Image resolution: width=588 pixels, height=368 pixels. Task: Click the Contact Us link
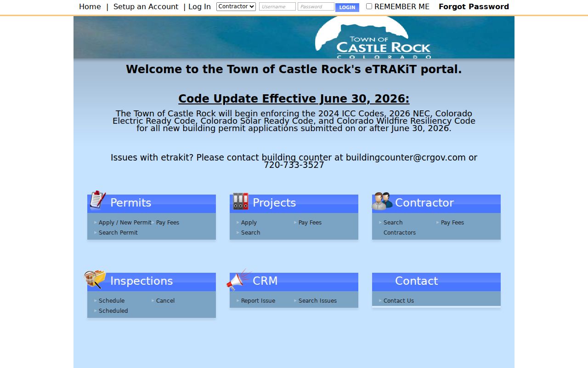(399, 300)
